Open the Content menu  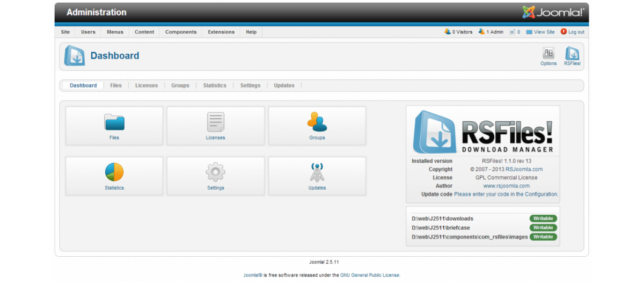point(144,32)
